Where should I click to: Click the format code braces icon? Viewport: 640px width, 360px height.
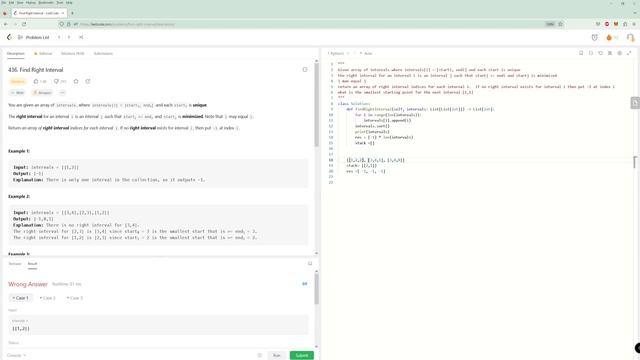[x=591, y=53]
